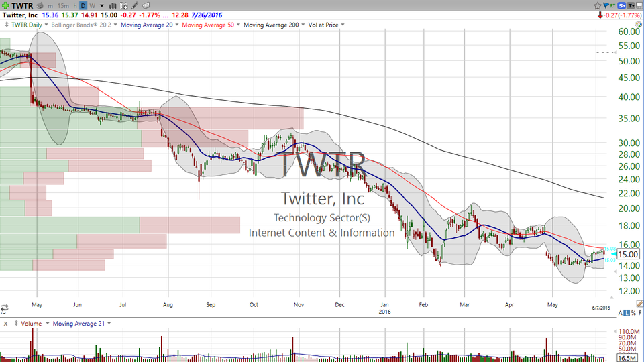Switch to the 15m timeframe
This screenshot has width=644, height=362.
tap(62, 5)
